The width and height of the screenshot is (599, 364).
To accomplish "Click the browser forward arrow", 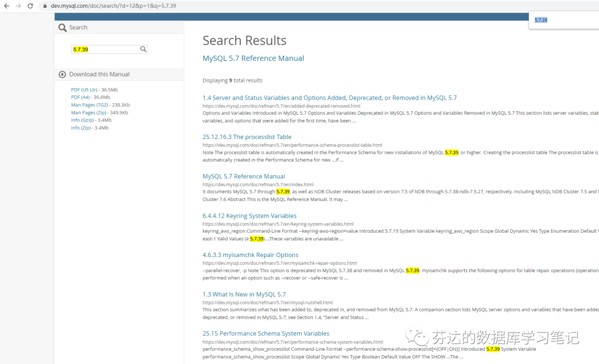I will click(x=18, y=6).
